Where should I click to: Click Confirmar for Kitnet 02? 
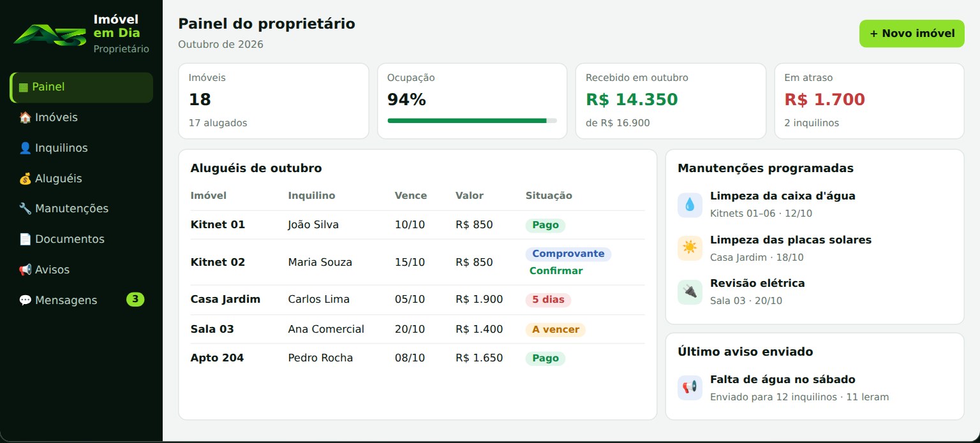click(556, 271)
